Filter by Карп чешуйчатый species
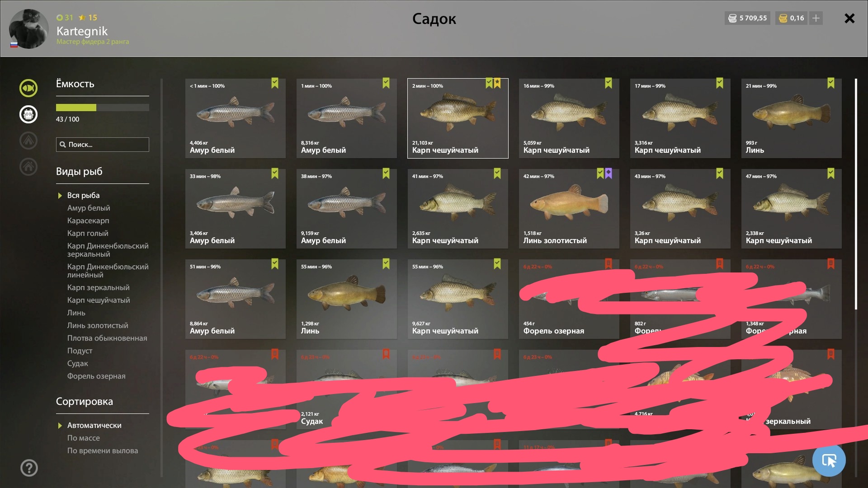868x488 pixels. tap(99, 300)
